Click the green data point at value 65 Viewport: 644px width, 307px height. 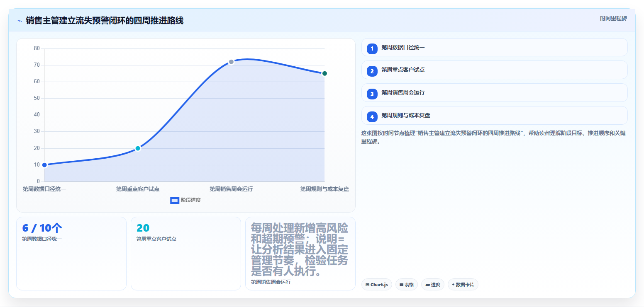[x=324, y=73]
